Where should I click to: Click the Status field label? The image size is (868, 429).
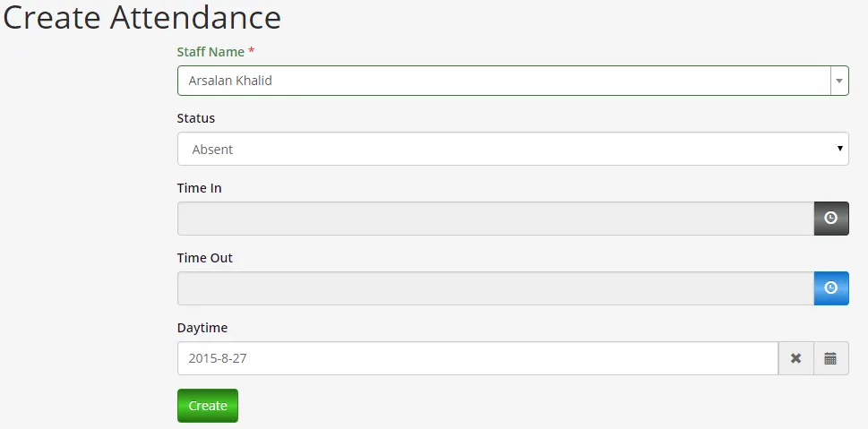tap(196, 118)
